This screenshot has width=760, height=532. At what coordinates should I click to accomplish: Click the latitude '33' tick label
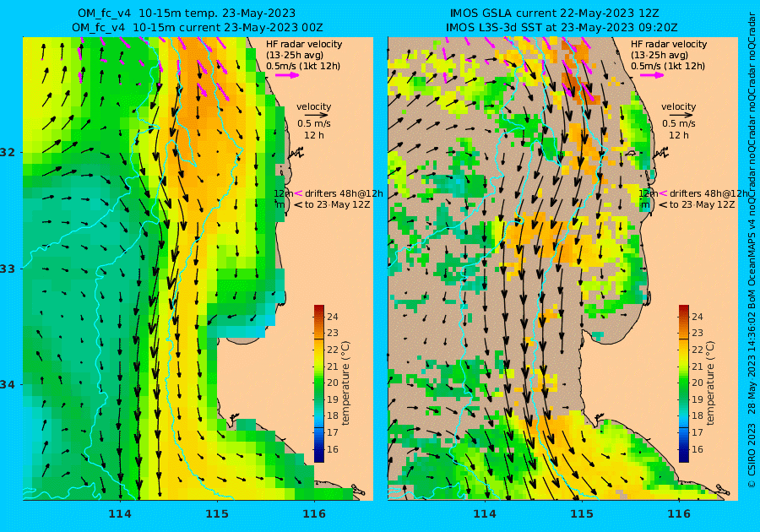pos(8,269)
